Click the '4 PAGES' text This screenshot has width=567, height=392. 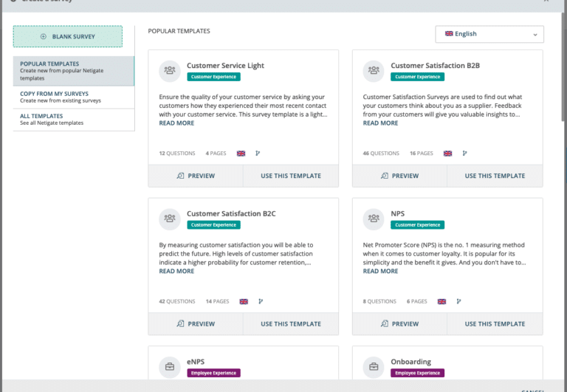pyautogui.click(x=216, y=154)
